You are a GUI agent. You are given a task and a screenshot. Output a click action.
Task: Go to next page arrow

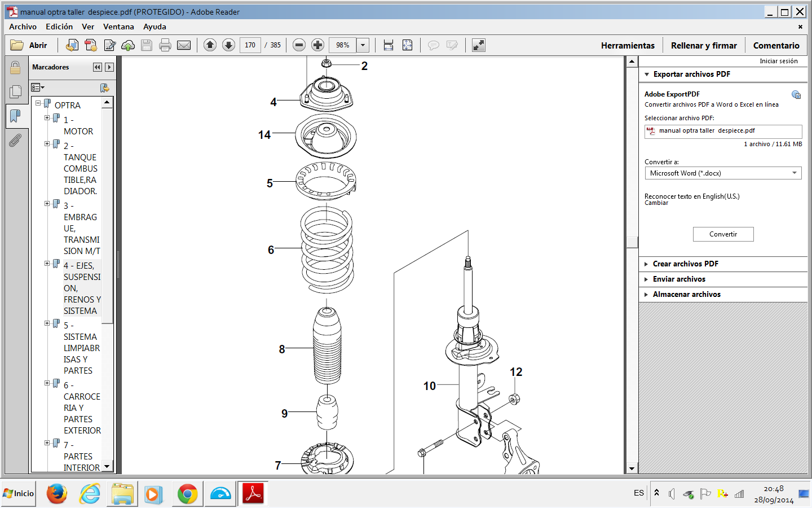[228, 45]
